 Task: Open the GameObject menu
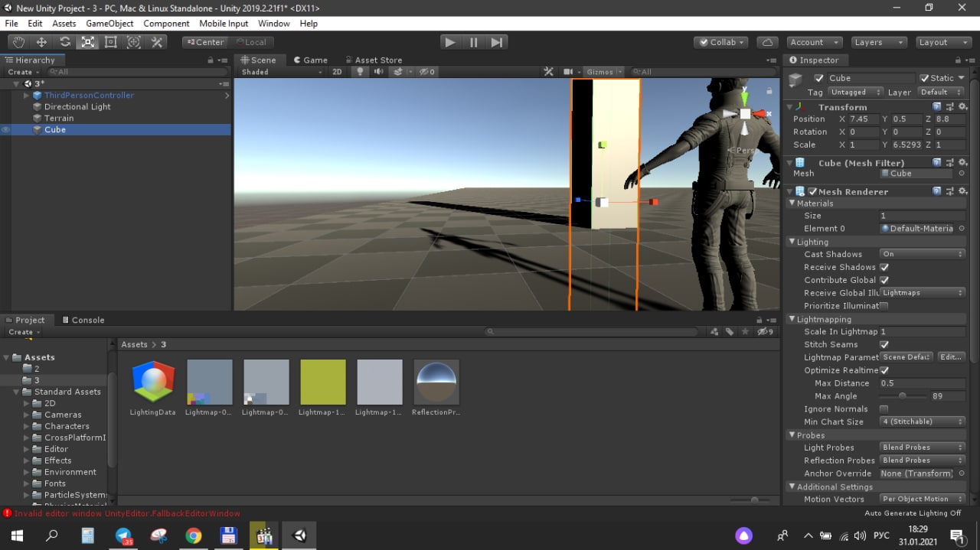pyautogui.click(x=109, y=24)
